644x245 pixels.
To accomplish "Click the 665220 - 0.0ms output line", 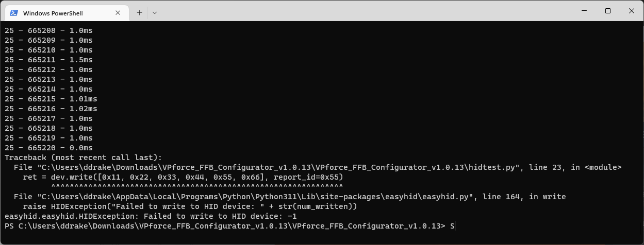I will tap(48, 148).
